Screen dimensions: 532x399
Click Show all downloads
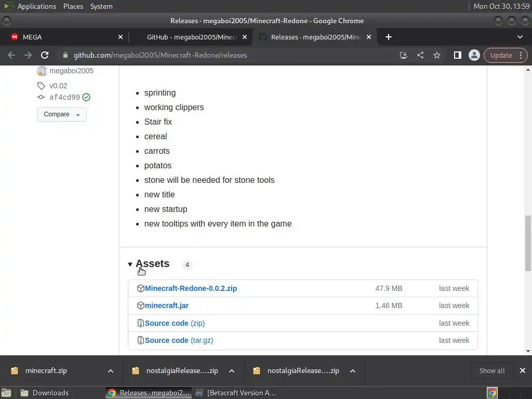coord(491,371)
